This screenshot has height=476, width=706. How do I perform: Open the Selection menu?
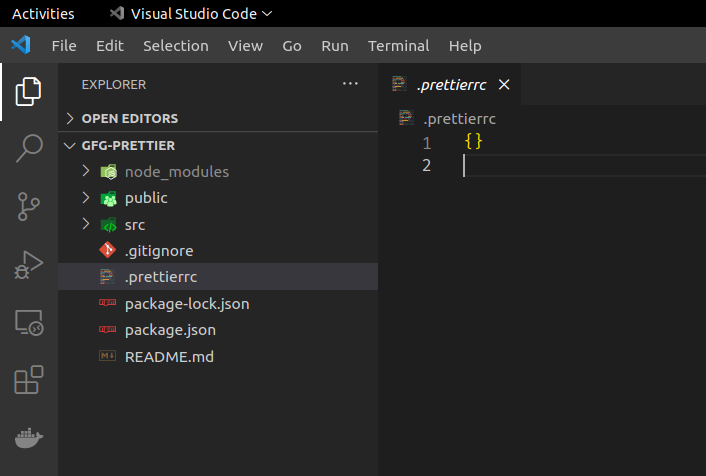pos(175,46)
